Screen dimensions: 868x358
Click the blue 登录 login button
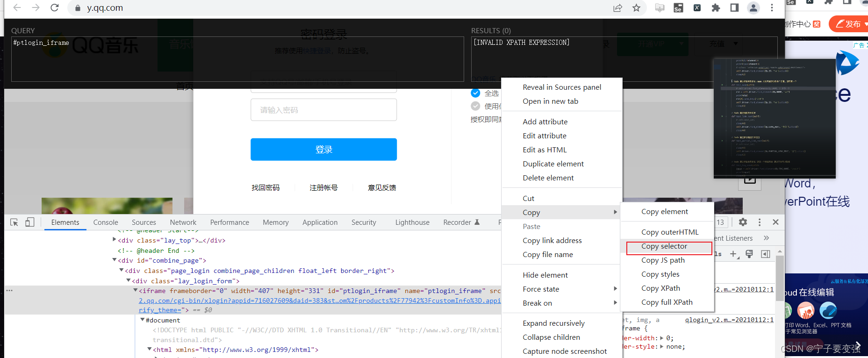tap(323, 150)
